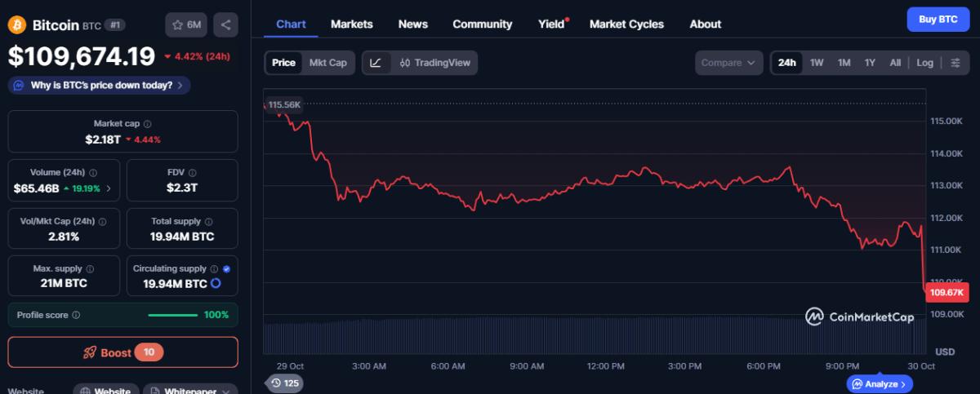The height and width of the screenshot is (394, 980).
Task: Click Market cap info icon
Action: click(x=148, y=124)
